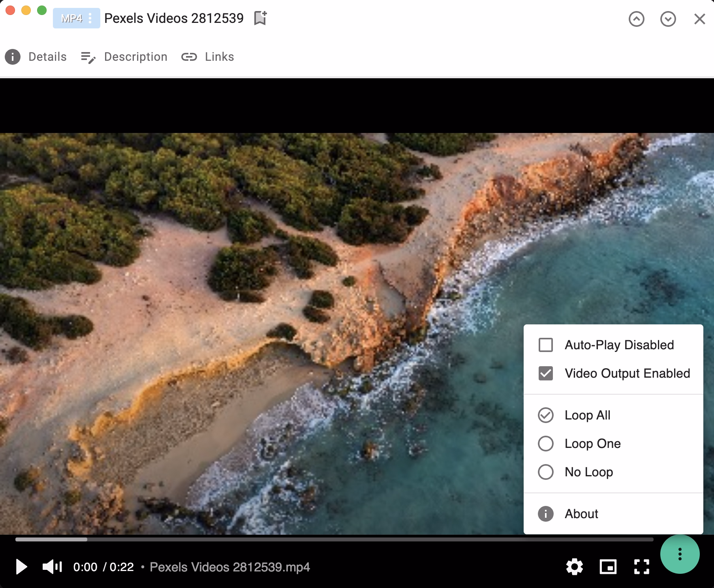Open the Details panel via info icon
This screenshot has width=714, height=588.
pos(12,56)
